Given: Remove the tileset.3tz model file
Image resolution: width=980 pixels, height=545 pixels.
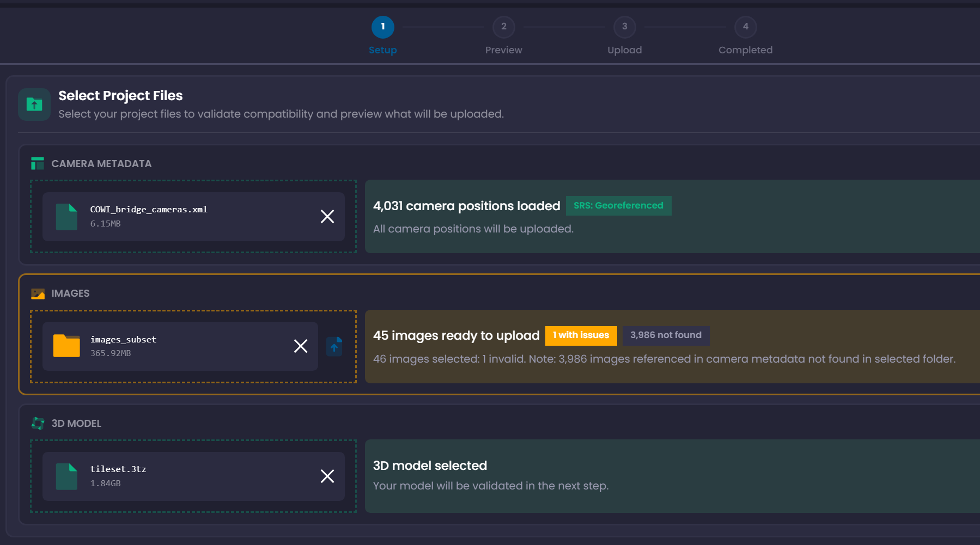Looking at the screenshot, I should tap(327, 476).
